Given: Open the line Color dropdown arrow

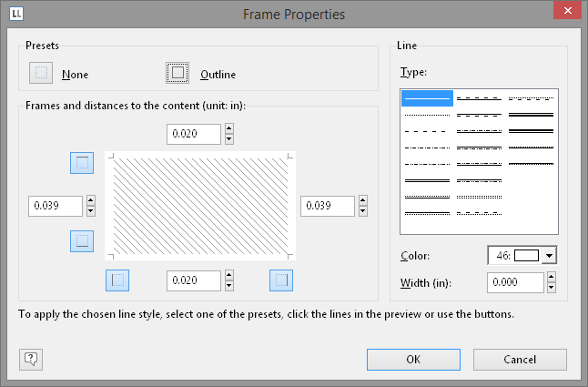Looking at the screenshot, I should 549,256.
